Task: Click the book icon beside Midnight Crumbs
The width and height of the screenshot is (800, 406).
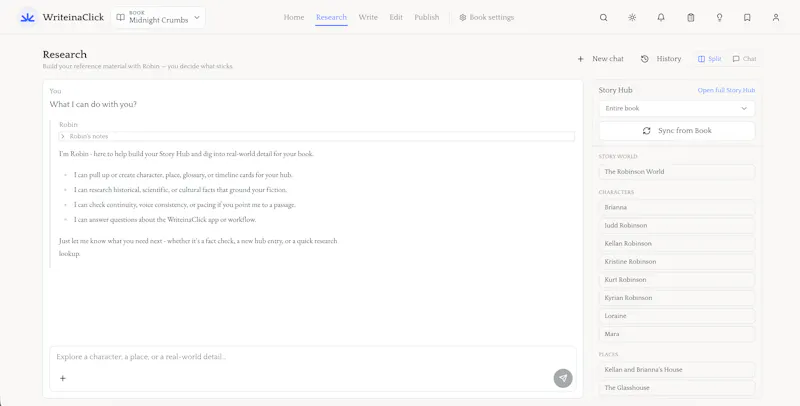Action: tap(120, 17)
